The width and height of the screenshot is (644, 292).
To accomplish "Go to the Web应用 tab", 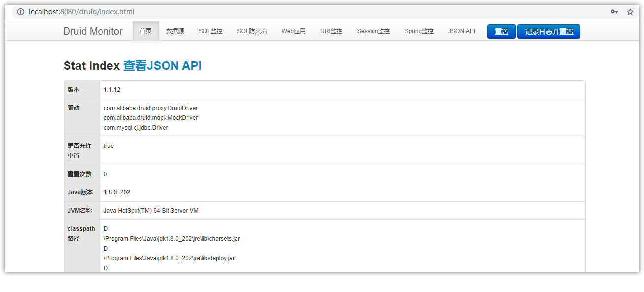I will coord(294,31).
